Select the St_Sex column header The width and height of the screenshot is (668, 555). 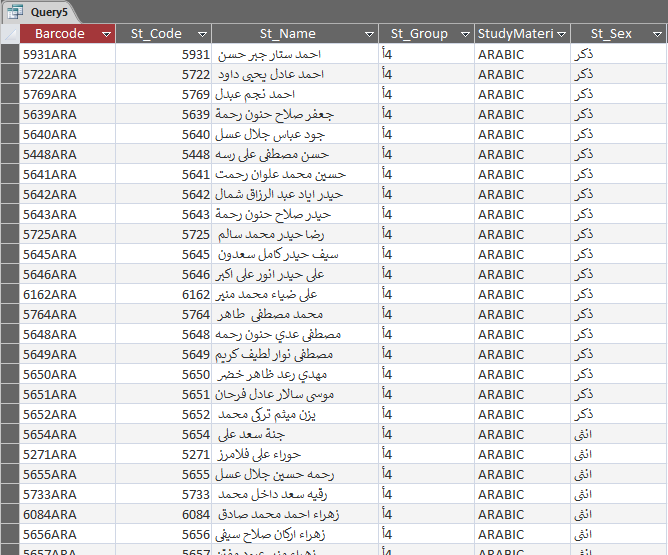point(618,34)
